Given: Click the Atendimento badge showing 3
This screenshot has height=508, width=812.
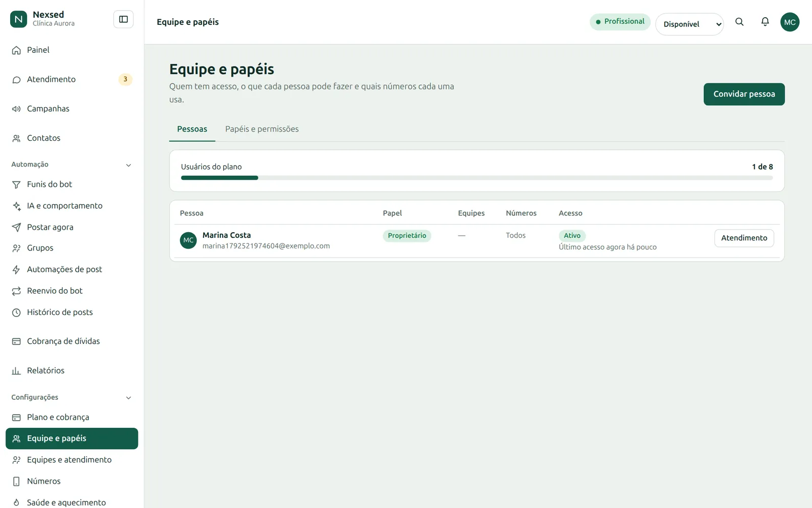Looking at the screenshot, I should 125,79.
